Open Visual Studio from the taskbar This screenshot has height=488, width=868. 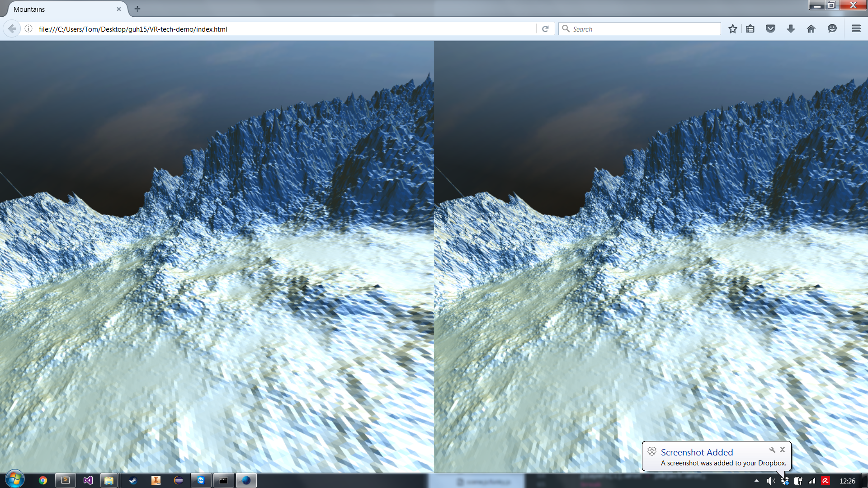pos(88,480)
